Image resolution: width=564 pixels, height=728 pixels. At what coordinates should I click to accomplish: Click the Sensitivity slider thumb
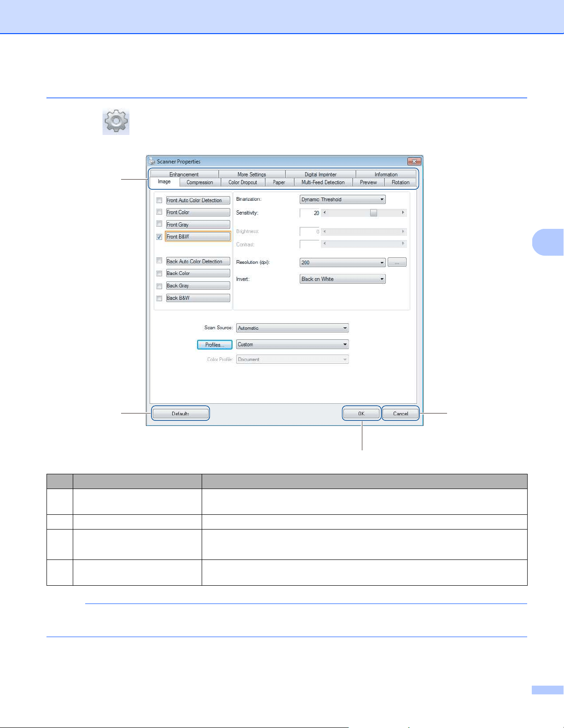374,213
